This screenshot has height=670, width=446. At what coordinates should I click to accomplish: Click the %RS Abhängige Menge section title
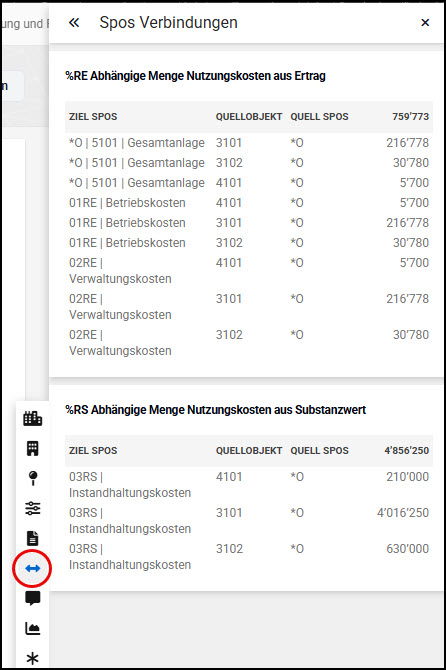pos(216,410)
